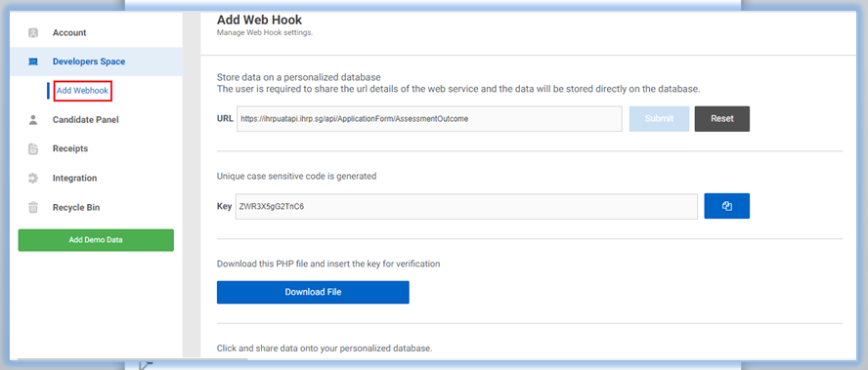Open the Add Webhook sub-item
Viewport: 868px width, 370px height.
pyautogui.click(x=82, y=91)
